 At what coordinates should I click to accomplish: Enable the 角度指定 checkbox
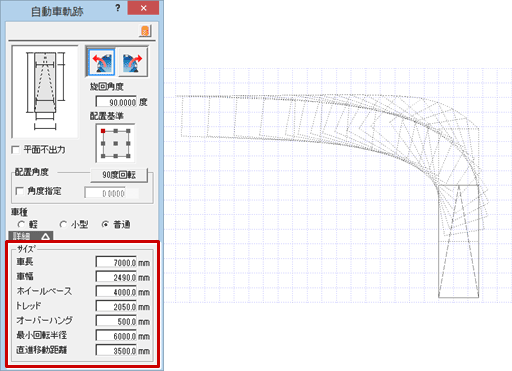click(20, 191)
